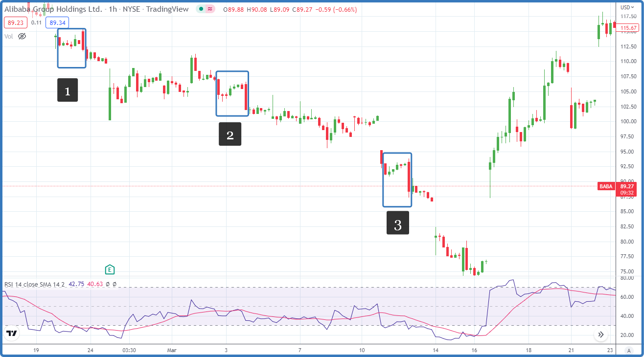Click the A icon below the price scale
Viewport: 644px width, 357px height.
(629, 351)
